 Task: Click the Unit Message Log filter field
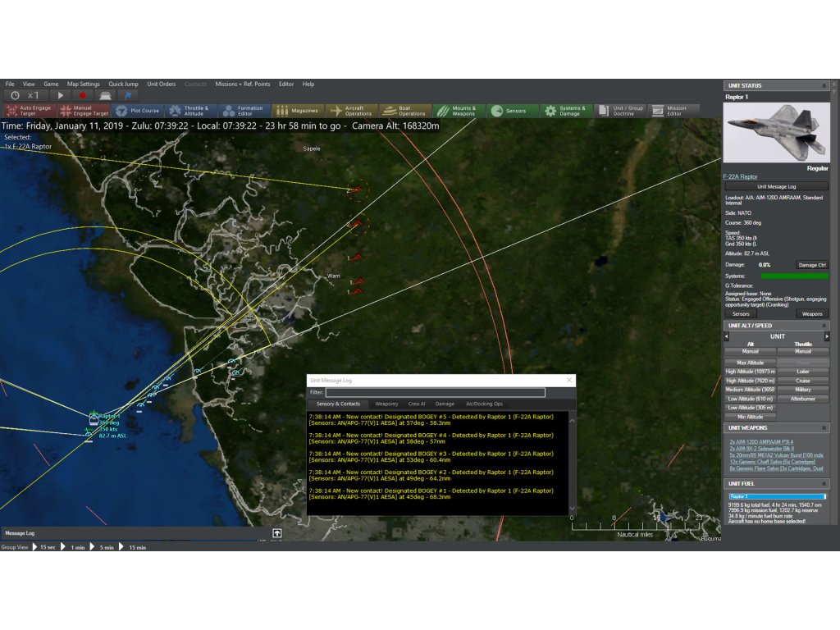[435, 393]
